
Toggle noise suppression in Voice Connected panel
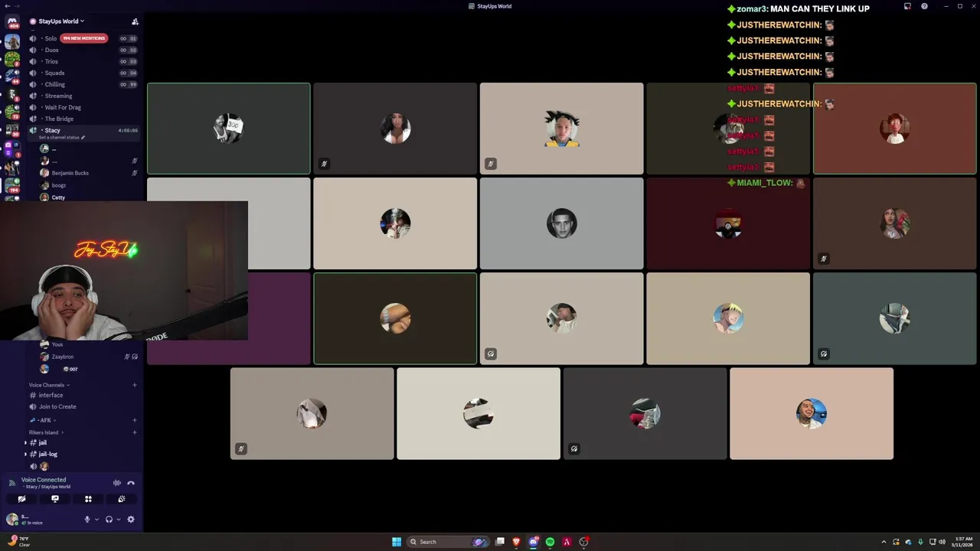pyautogui.click(x=117, y=483)
